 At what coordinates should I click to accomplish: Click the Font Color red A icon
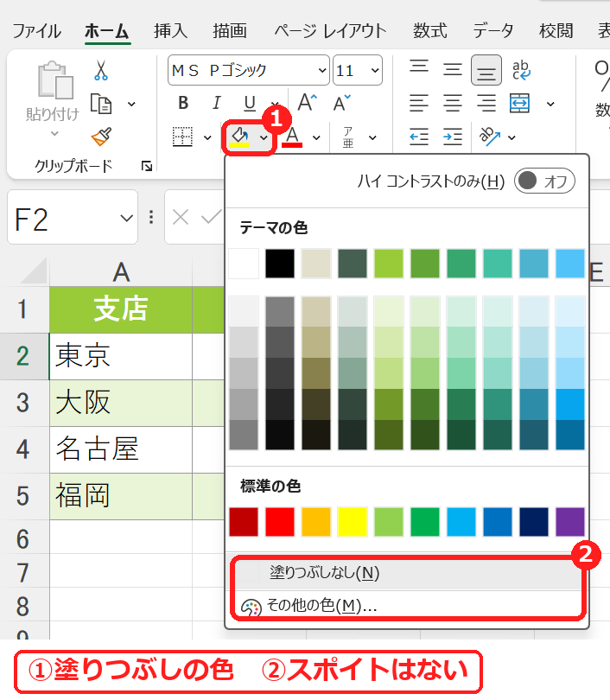(x=292, y=137)
